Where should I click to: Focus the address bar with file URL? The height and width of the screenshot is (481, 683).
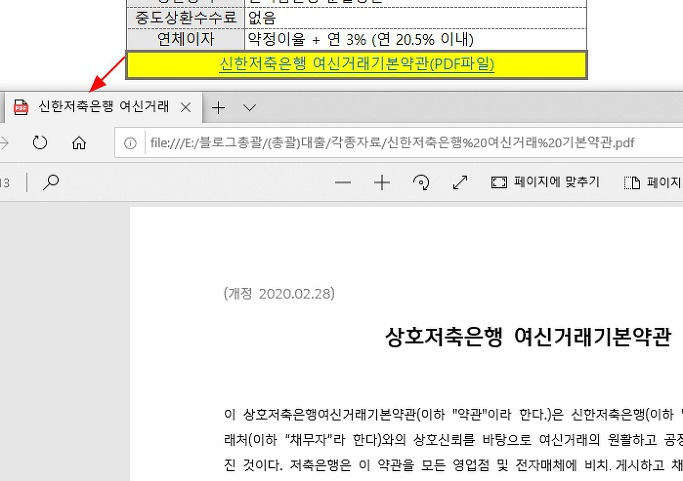[392, 143]
